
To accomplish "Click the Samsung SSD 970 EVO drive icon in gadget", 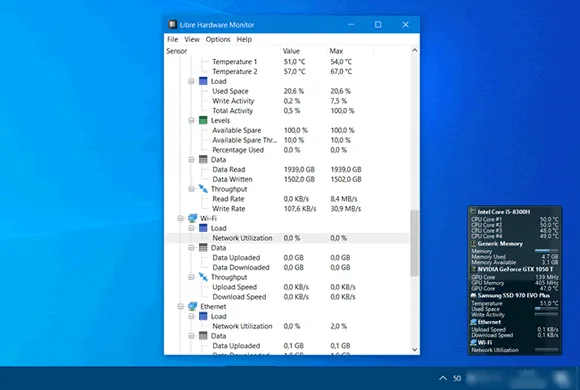I will click(473, 296).
